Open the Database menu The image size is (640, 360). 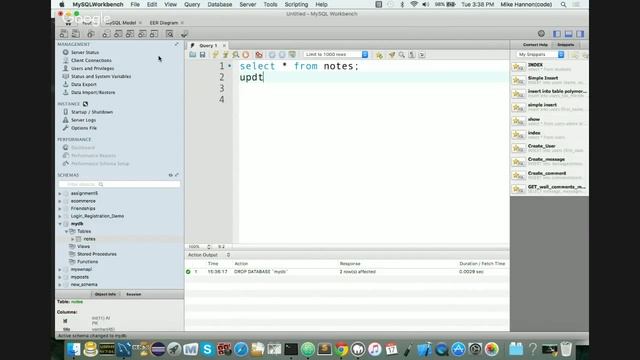click(x=220, y=4)
